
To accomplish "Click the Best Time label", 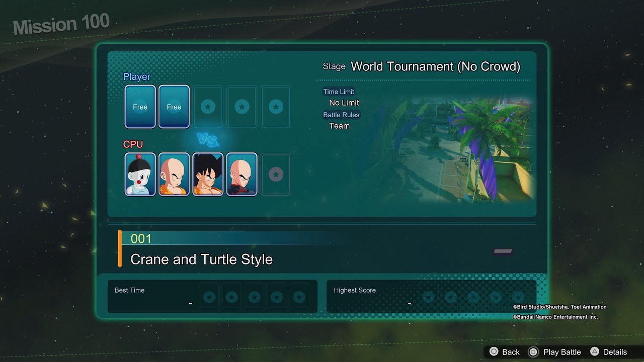I will (129, 290).
